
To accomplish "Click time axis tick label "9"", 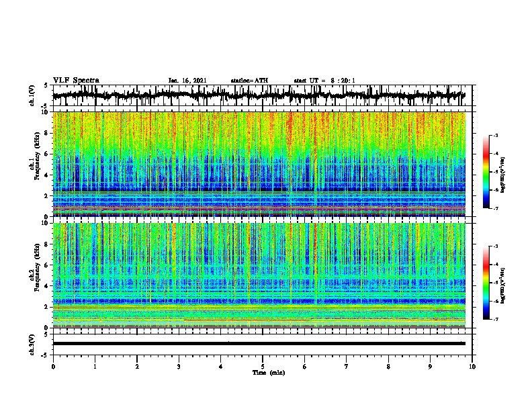I will pyautogui.click(x=430, y=367).
